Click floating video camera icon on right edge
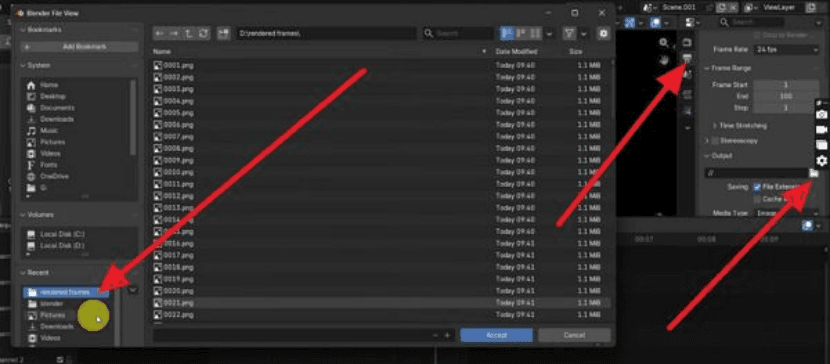830x364 pixels. (822, 130)
